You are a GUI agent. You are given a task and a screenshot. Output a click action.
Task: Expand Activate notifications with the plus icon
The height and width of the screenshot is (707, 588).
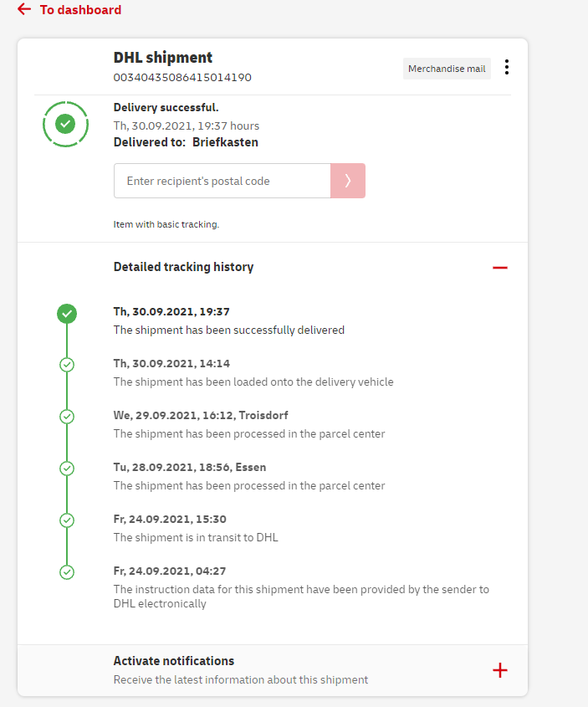click(x=500, y=670)
